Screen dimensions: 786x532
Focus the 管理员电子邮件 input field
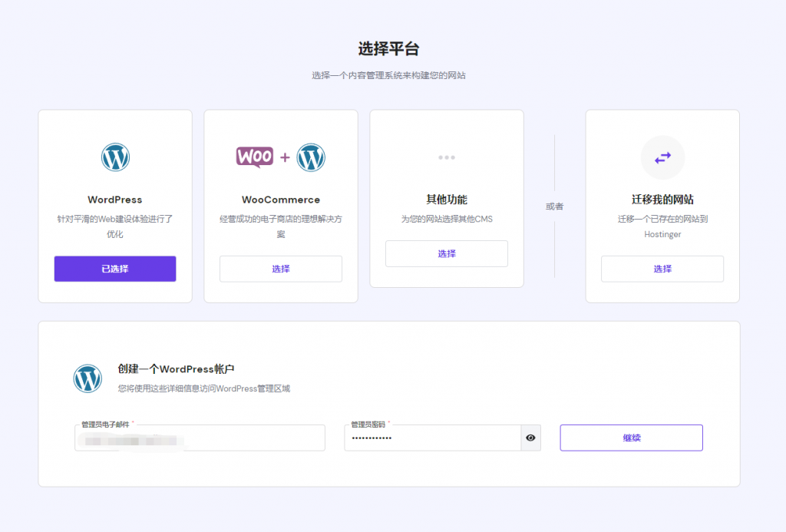(x=200, y=438)
